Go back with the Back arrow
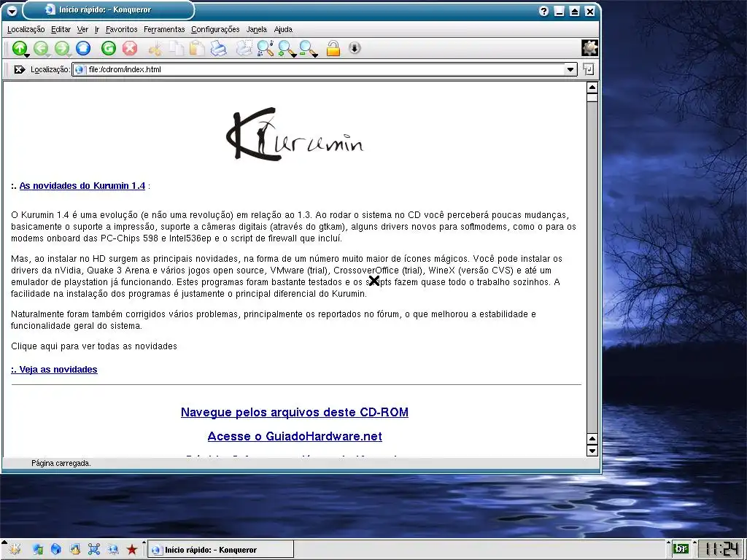The image size is (747, 560). (41, 47)
